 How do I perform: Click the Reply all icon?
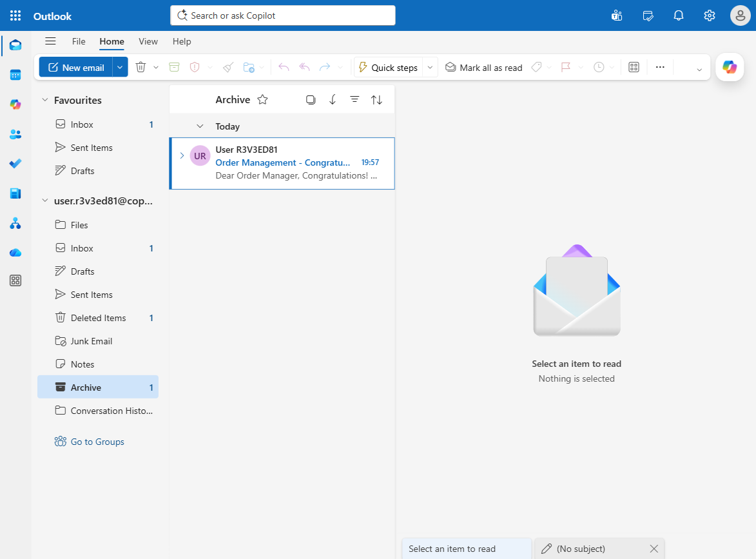(304, 67)
